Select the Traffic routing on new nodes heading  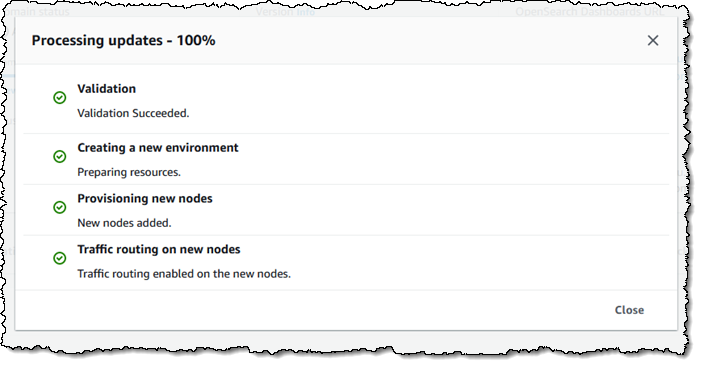pos(159,249)
